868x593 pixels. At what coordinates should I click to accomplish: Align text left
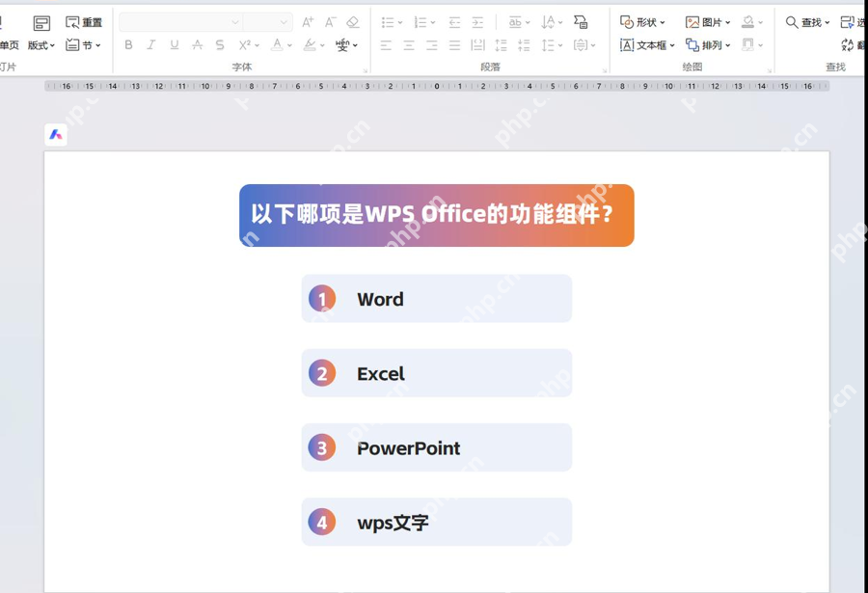pyautogui.click(x=386, y=45)
